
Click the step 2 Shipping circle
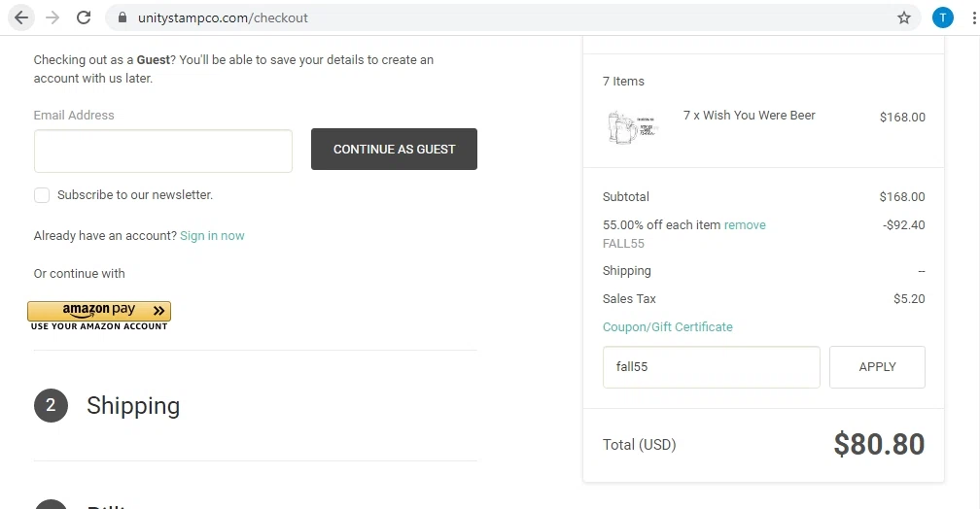click(51, 406)
